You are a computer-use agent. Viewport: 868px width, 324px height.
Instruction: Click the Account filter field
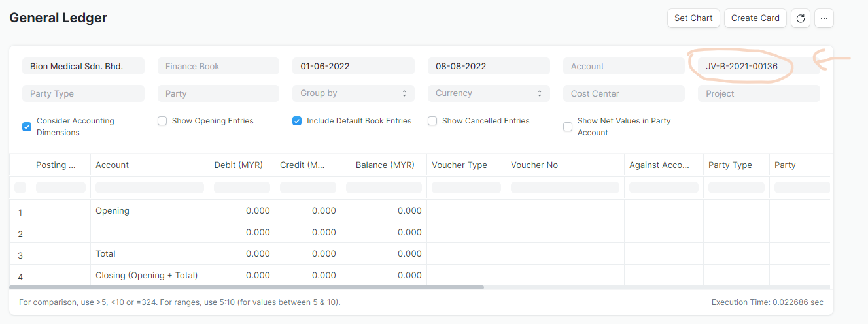click(x=624, y=66)
